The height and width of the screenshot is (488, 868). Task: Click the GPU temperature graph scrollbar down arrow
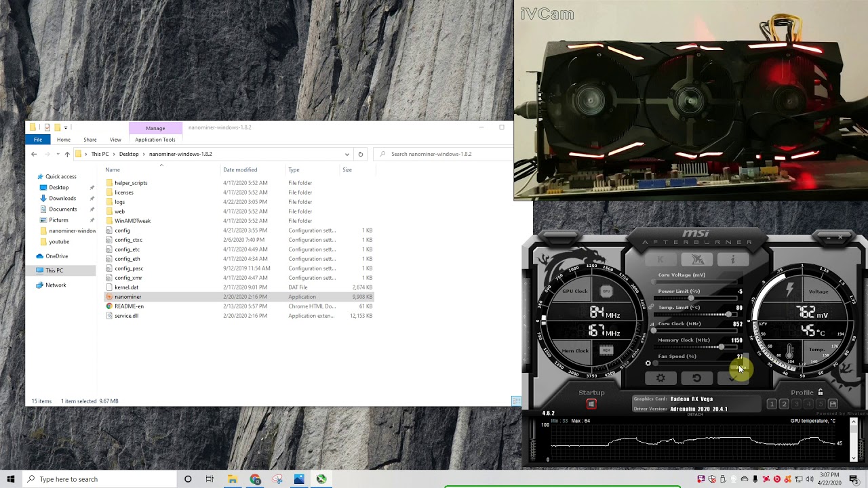click(x=854, y=458)
